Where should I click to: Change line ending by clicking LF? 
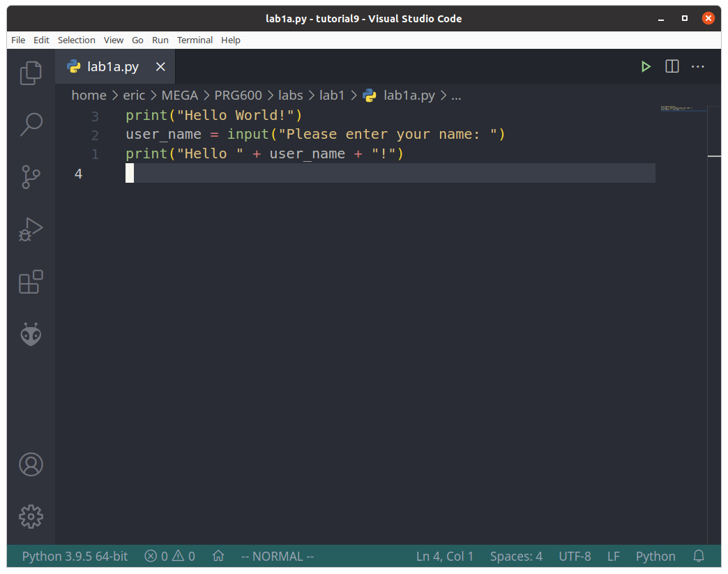pos(613,556)
